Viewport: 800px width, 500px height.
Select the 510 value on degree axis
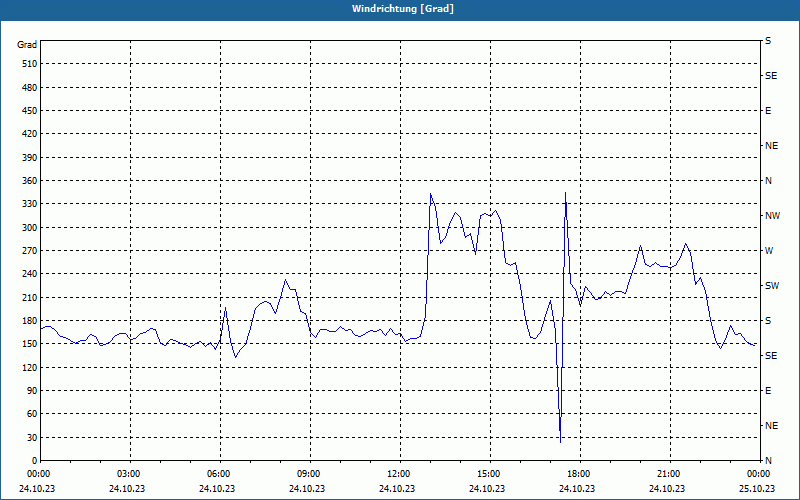pos(30,64)
